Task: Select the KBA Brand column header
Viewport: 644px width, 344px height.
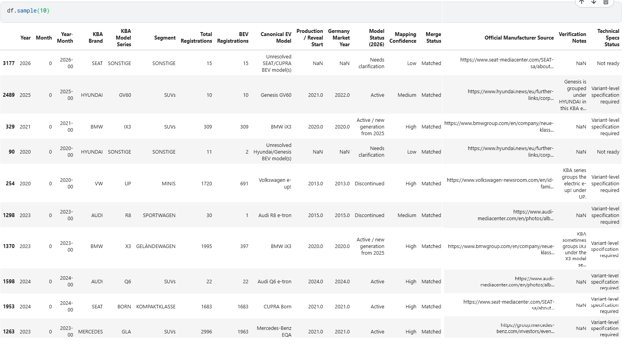Action: tap(95, 38)
